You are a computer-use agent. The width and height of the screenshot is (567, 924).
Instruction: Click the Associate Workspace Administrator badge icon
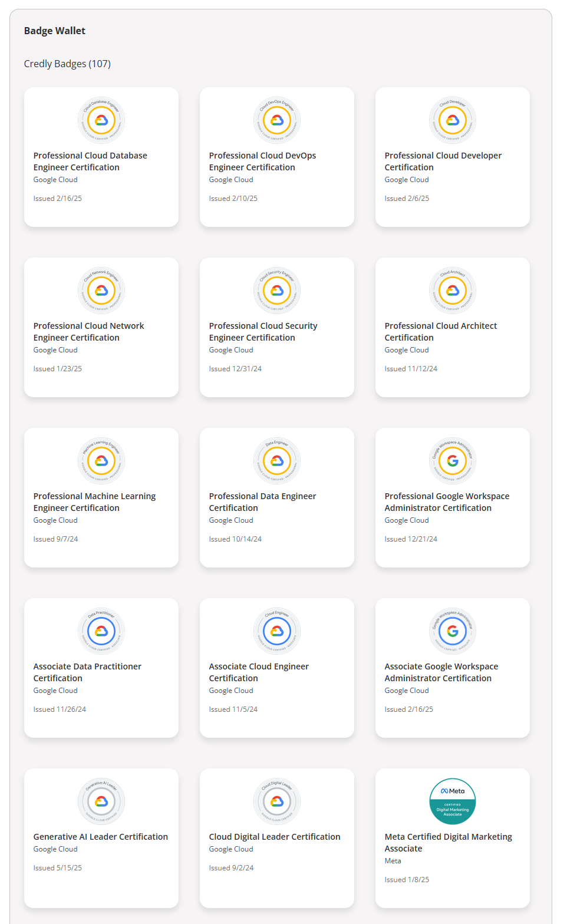coord(453,631)
